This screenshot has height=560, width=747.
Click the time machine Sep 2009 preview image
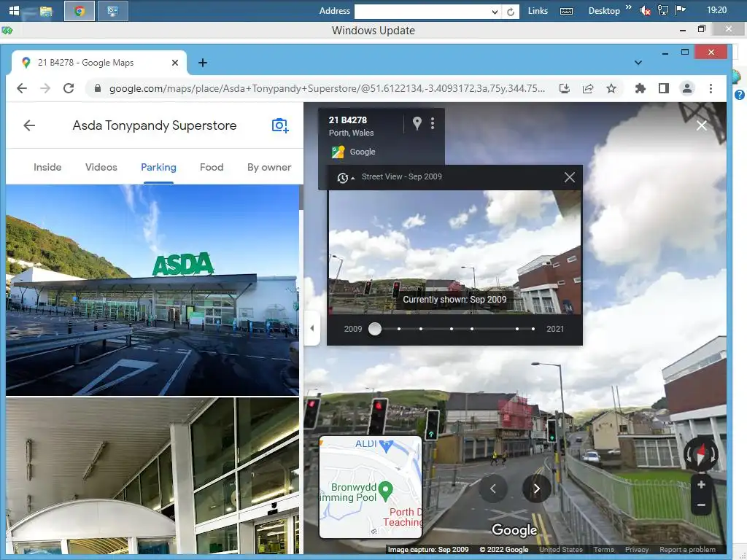click(x=454, y=252)
